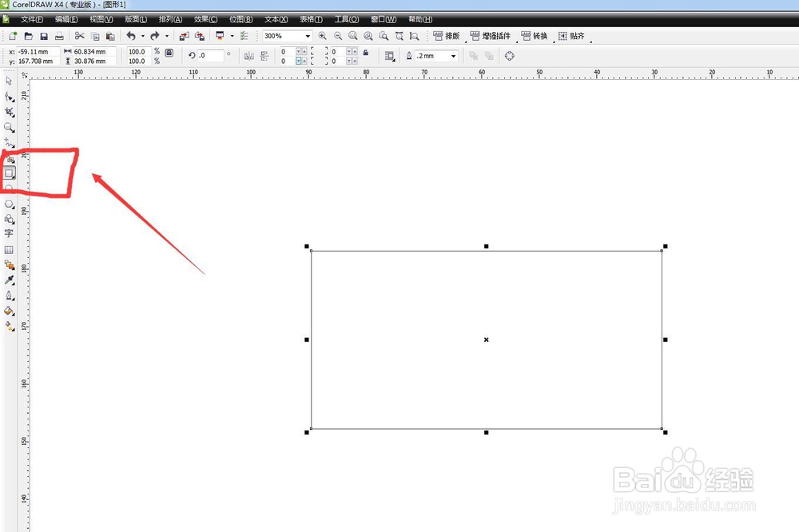Click the Copy icon
This screenshot has width=799, height=532.
(x=95, y=36)
